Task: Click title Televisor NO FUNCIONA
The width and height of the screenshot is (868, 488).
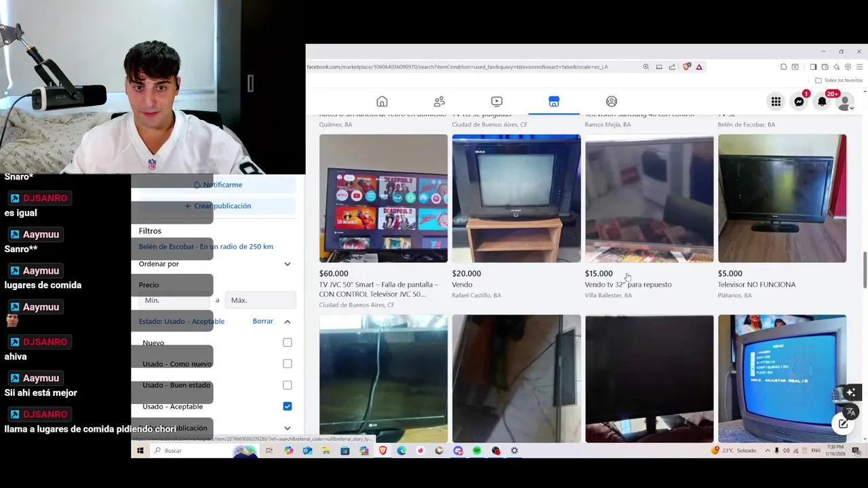Action: coord(757,285)
